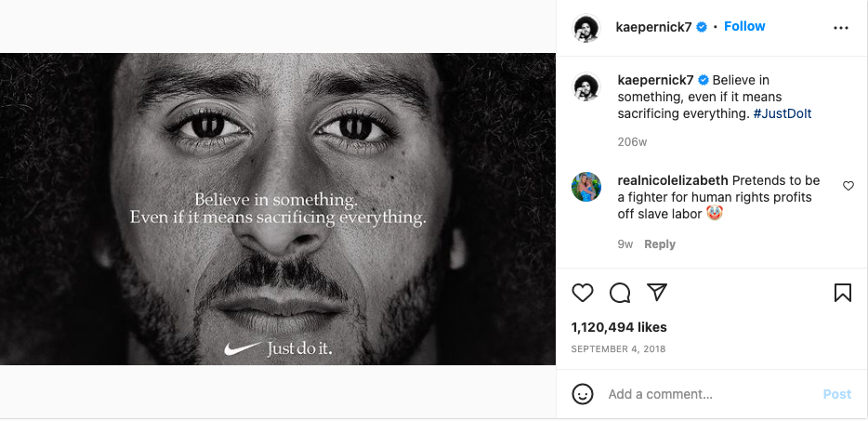Share post using paper plane icon
Viewport: 868px width, 421px height.
coord(657,293)
